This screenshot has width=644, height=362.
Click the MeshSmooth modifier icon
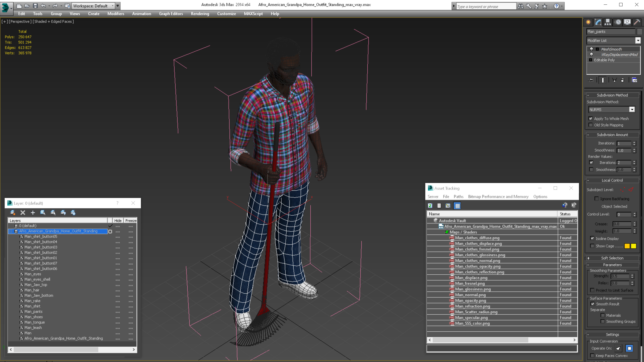tap(591, 49)
